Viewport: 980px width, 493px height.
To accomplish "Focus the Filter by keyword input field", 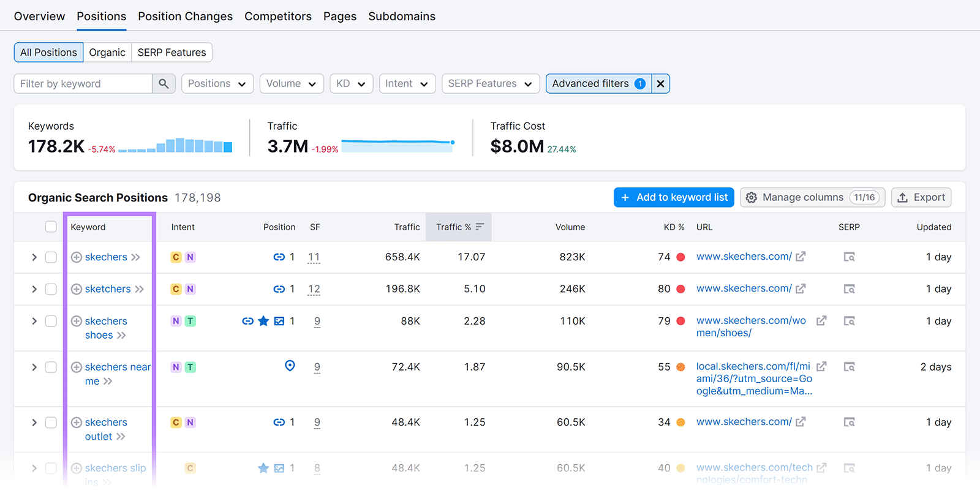I will tap(83, 84).
